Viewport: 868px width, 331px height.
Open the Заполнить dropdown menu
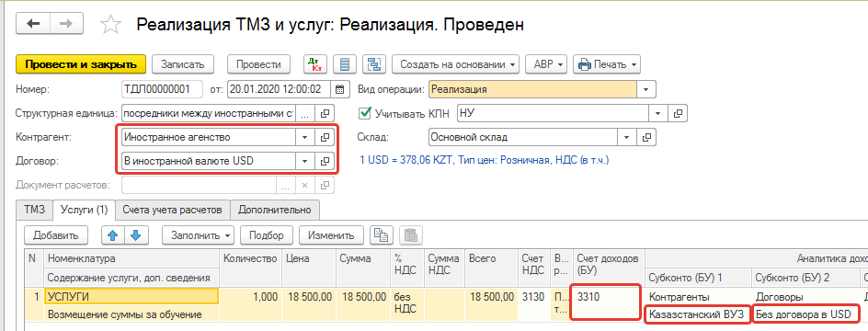click(x=199, y=234)
